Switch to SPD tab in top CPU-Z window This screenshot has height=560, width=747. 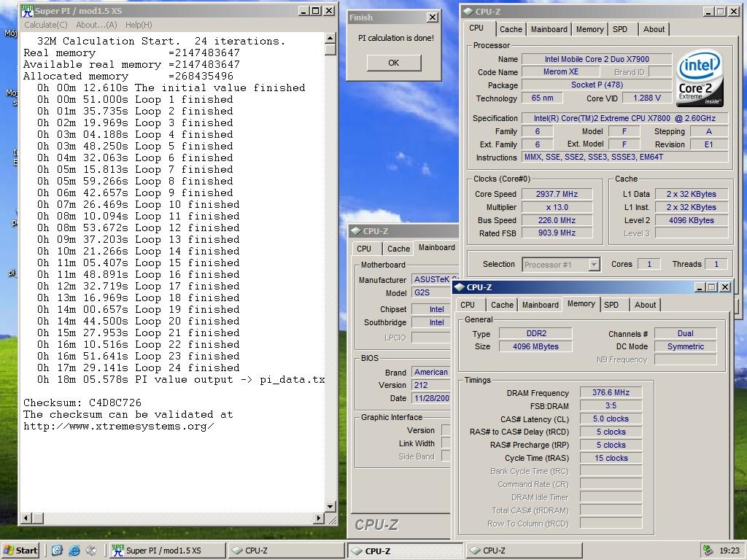tap(620, 29)
